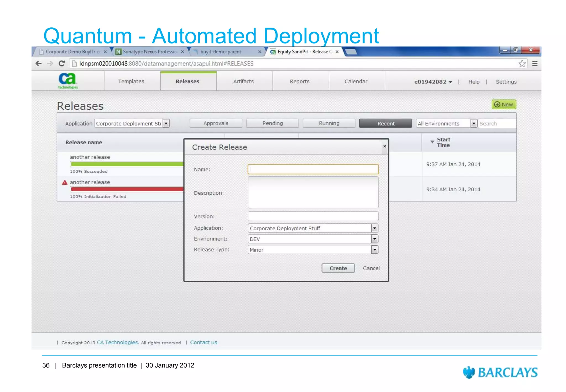Show the Approvals filter
Screen dimensions: 566x392
tap(216, 123)
